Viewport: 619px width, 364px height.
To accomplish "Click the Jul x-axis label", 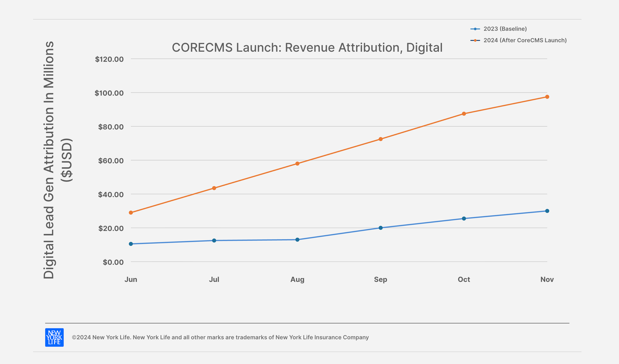I will pyautogui.click(x=214, y=279).
